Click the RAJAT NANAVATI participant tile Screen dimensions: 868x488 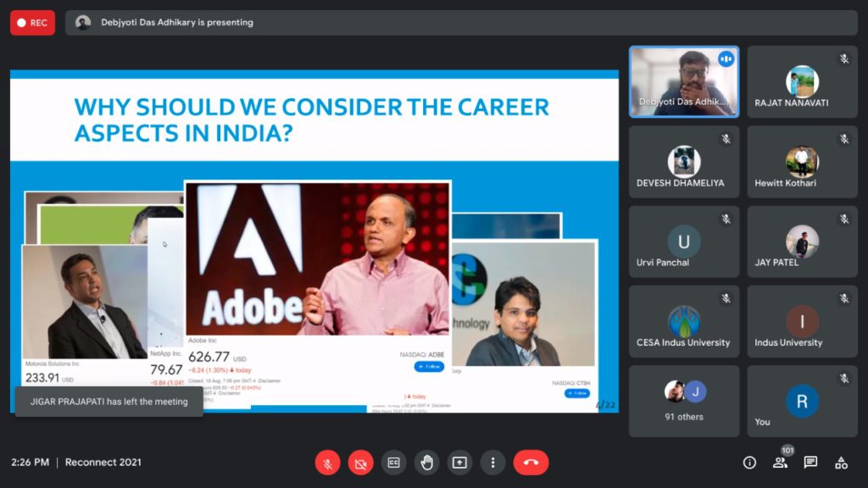(x=802, y=81)
